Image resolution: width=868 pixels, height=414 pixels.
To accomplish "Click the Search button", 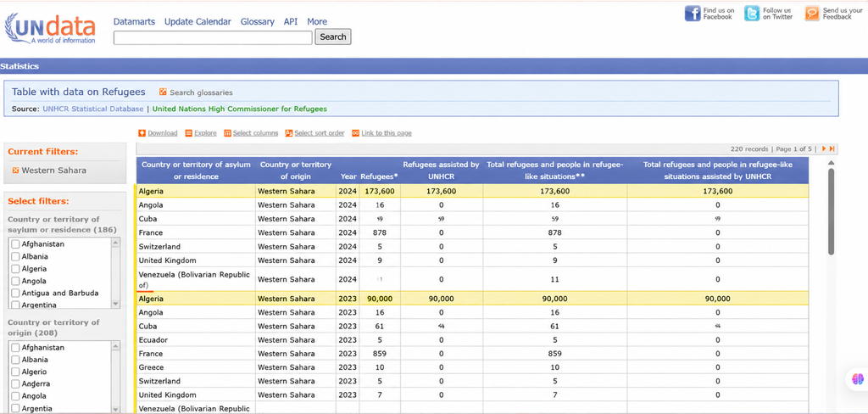I will [x=333, y=37].
